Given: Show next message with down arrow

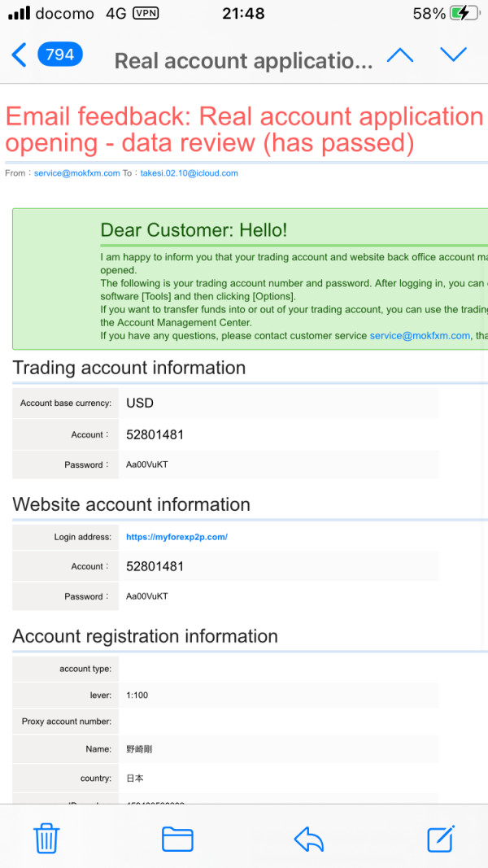Looking at the screenshot, I should 454,55.
